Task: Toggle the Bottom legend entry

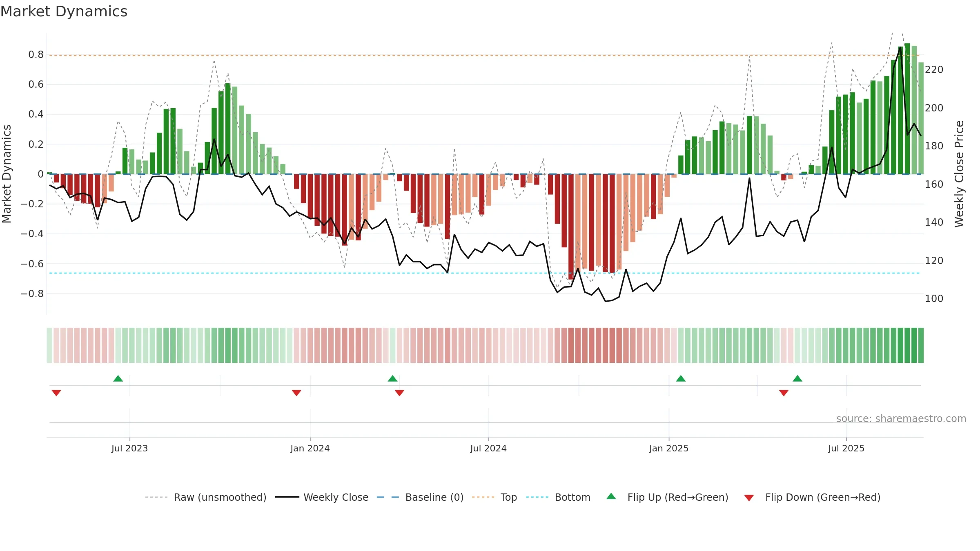Action: pos(558,497)
